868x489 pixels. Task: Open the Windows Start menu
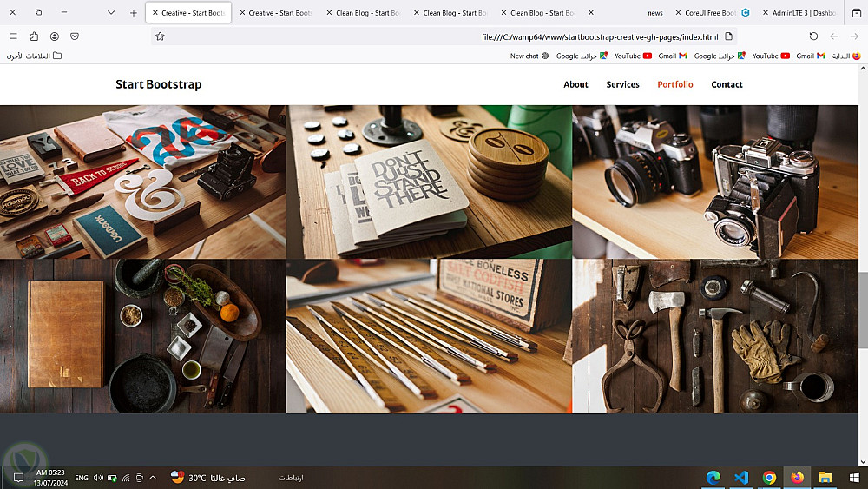[x=854, y=478]
